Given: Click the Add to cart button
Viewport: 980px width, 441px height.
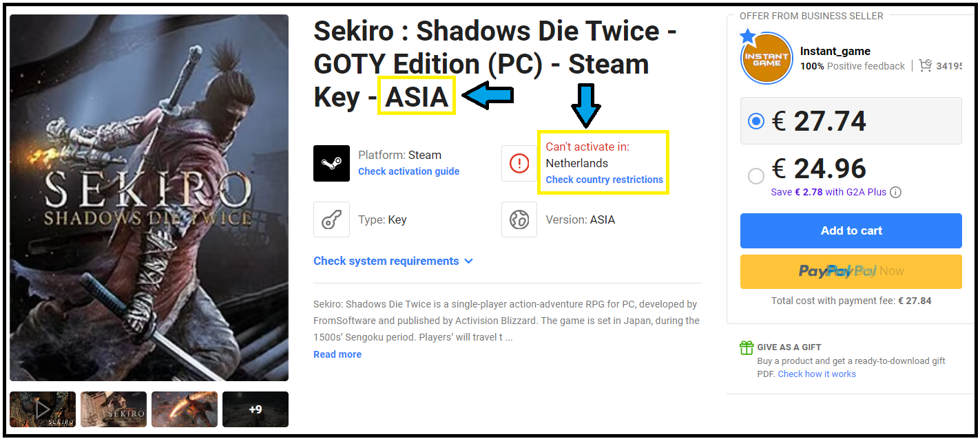Looking at the screenshot, I should click(851, 230).
